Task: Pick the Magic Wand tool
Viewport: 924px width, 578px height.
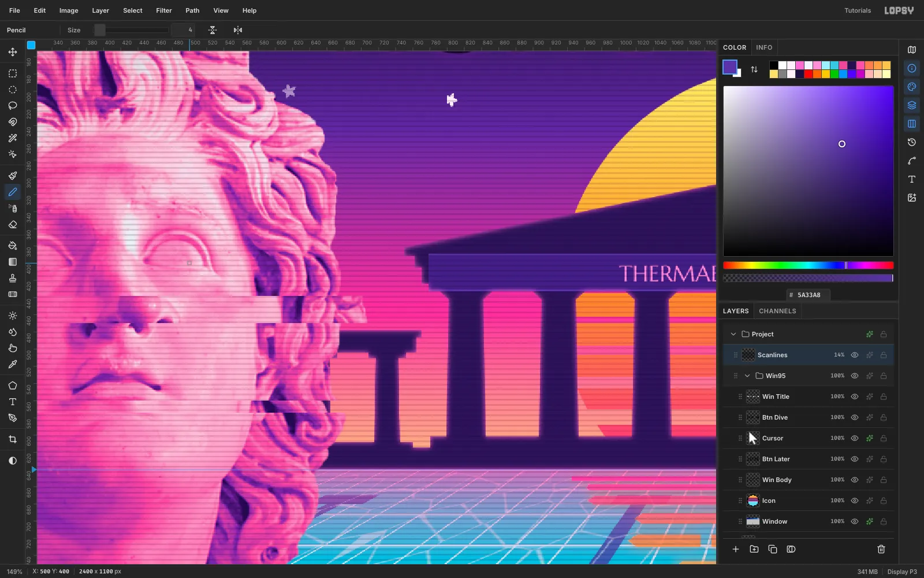Action: [12, 138]
